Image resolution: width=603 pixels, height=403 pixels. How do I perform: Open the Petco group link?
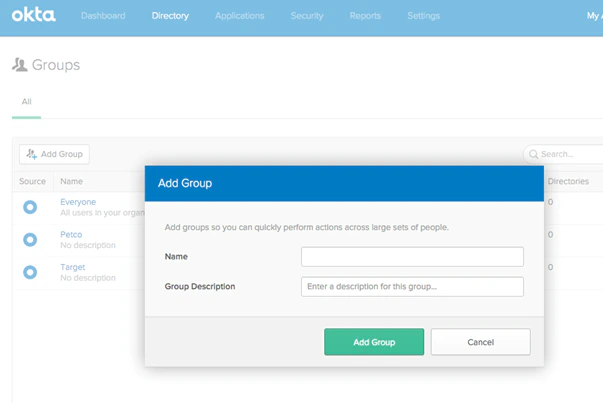tap(71, 235)
